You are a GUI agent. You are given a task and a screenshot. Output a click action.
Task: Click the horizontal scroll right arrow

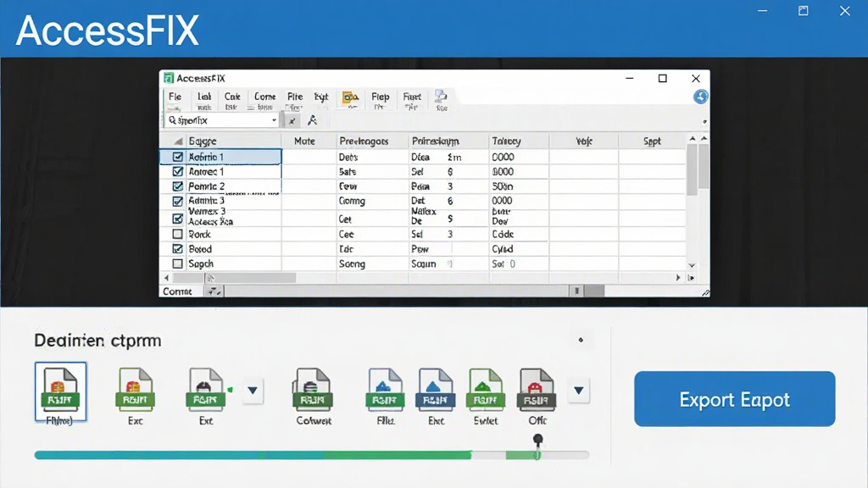(x=677, y=278)
